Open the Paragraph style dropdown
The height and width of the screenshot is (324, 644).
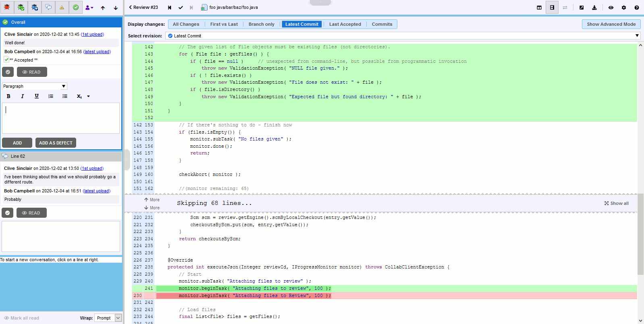pos(35,86)
